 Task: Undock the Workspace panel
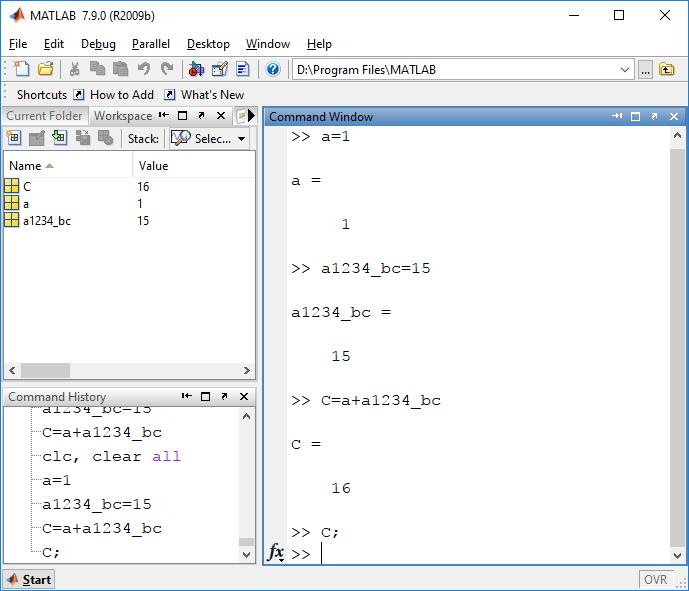tap(201, 116)
